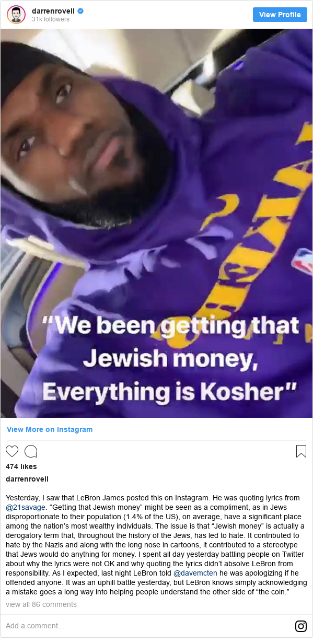The image size is (313, 644).
Task: Save post with bookmark icon
Action: [301, 451]
